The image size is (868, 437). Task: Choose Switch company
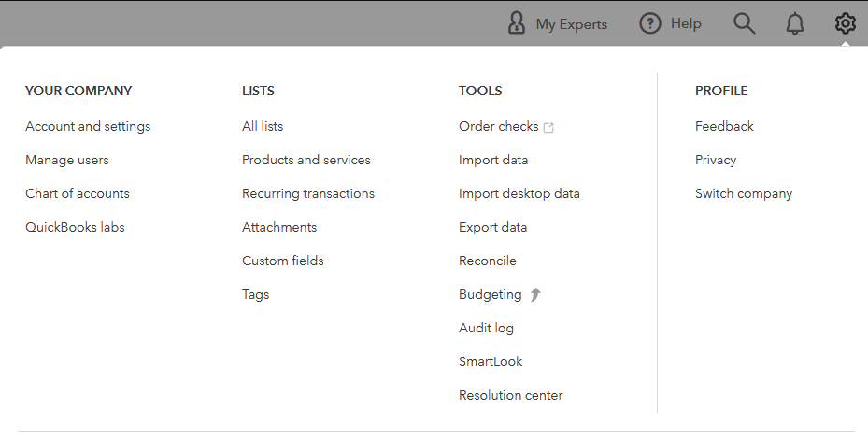[744, 193]
